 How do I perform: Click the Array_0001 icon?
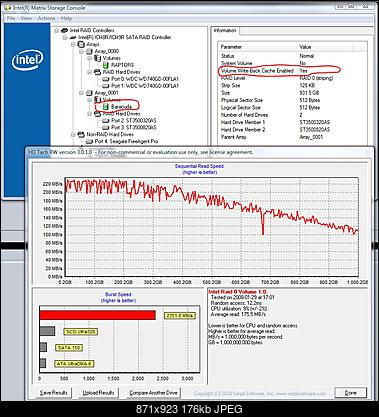click(89, 93)
